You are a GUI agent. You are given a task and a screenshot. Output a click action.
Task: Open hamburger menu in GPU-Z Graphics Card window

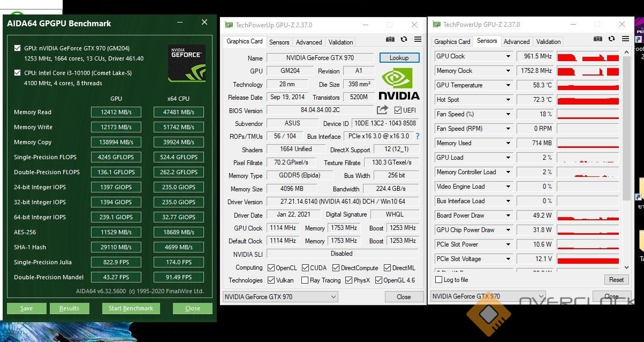[418, 39]
